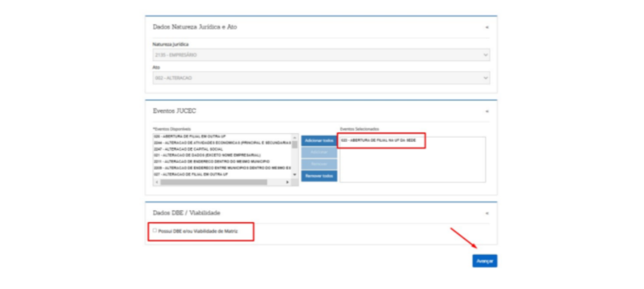Image resolution: width=644 pixels, height=289 pixels.
Task: Collapse the Dados Natureza Jurídica e Ato panel
Action: [486, 27]
